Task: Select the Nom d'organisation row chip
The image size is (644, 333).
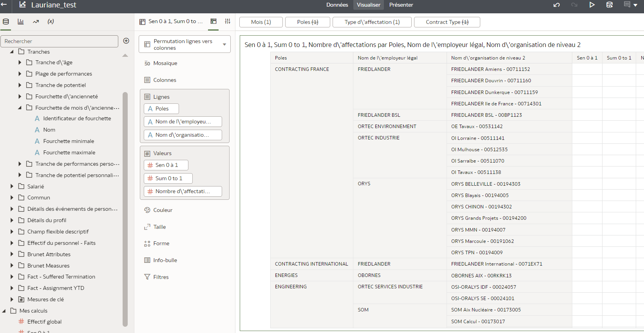Action: tap(183, 135)
